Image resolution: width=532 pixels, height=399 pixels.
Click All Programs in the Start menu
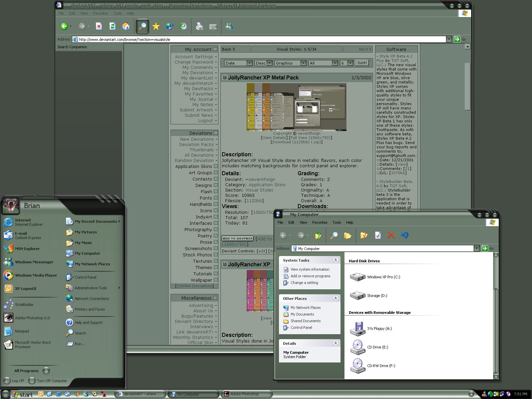(32, 370)
